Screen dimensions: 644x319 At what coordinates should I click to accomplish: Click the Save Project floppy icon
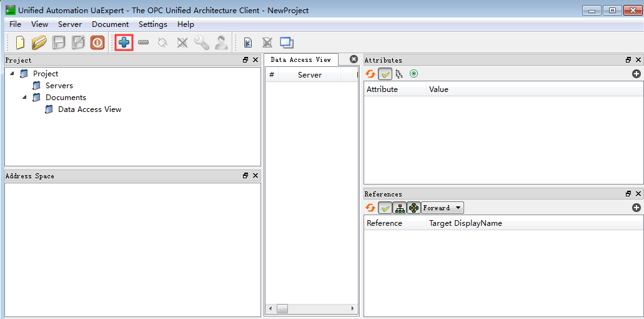[59, 43]
